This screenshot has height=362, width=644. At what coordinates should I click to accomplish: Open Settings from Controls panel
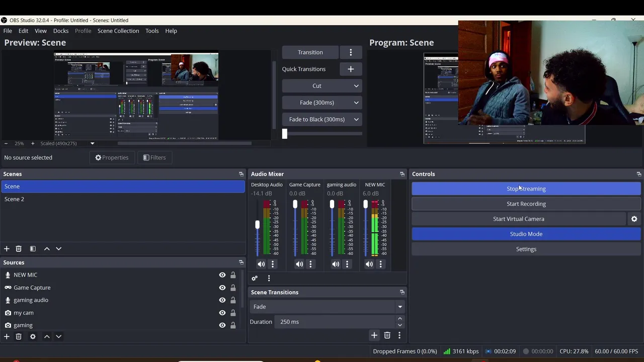click(526, 249)
